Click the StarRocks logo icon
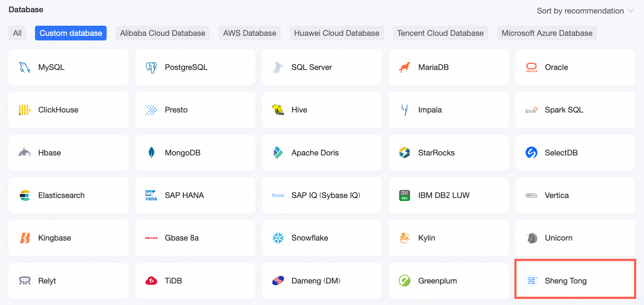This screenshot has width=644, height=305. 405,152
